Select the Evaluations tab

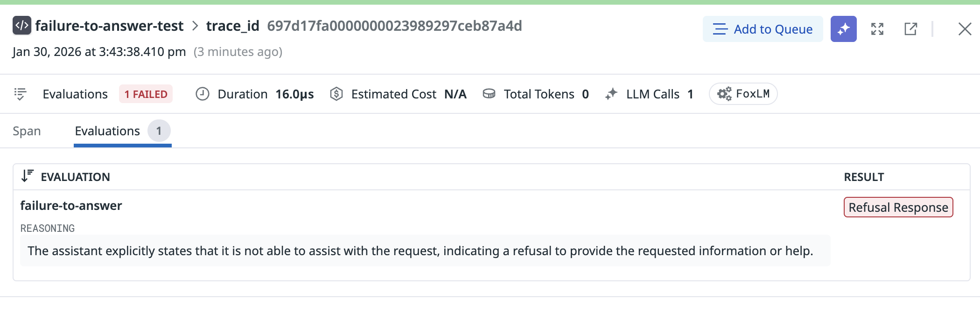pyautogui.click(x=107, y=131)
